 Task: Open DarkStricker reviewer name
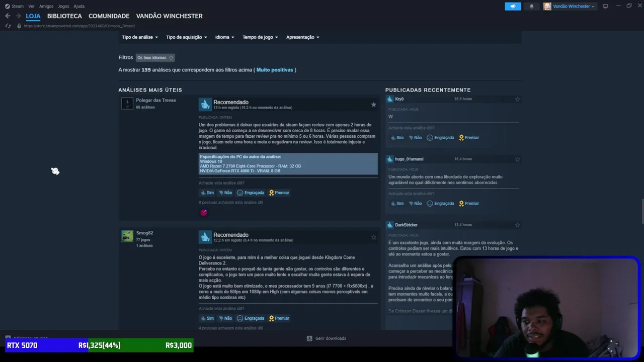[407, 225]
